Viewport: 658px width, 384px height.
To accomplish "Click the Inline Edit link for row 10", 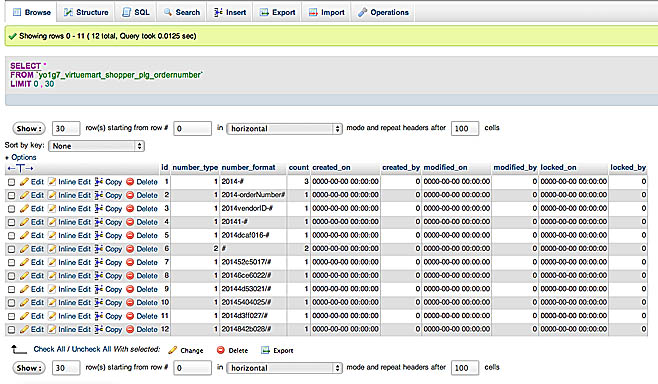I will click(74, 303).
